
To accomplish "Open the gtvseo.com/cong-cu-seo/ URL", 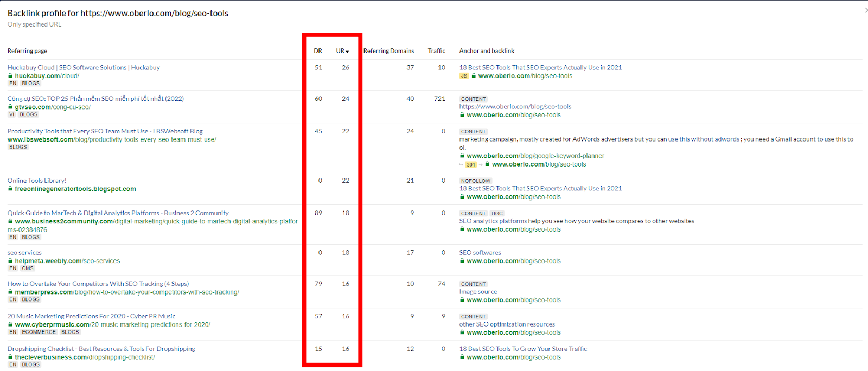I will click(53, 107).
